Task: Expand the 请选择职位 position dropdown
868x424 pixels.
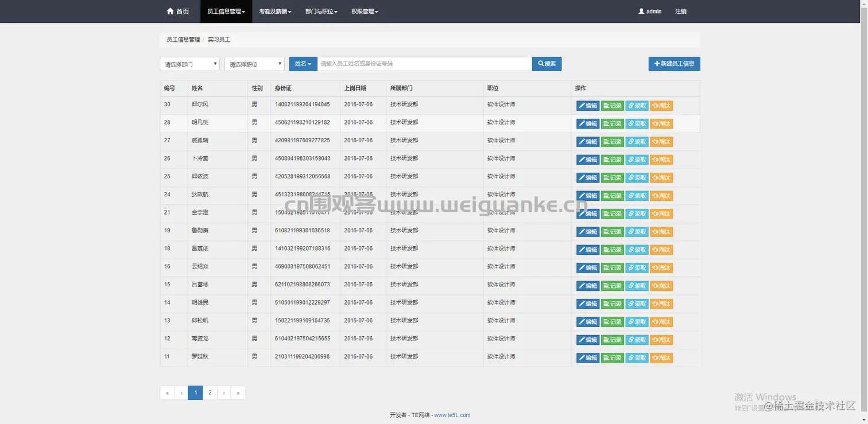Action: tap(254, 64)
